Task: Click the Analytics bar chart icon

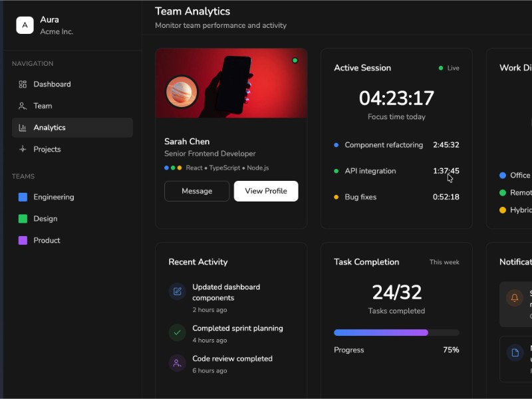Action: (x=23, y=128)
